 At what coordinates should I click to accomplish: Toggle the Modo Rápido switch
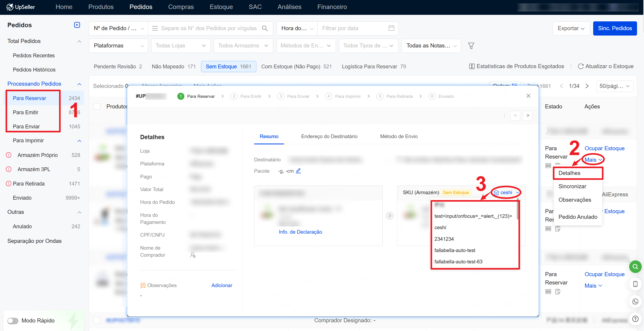(13, 321)
